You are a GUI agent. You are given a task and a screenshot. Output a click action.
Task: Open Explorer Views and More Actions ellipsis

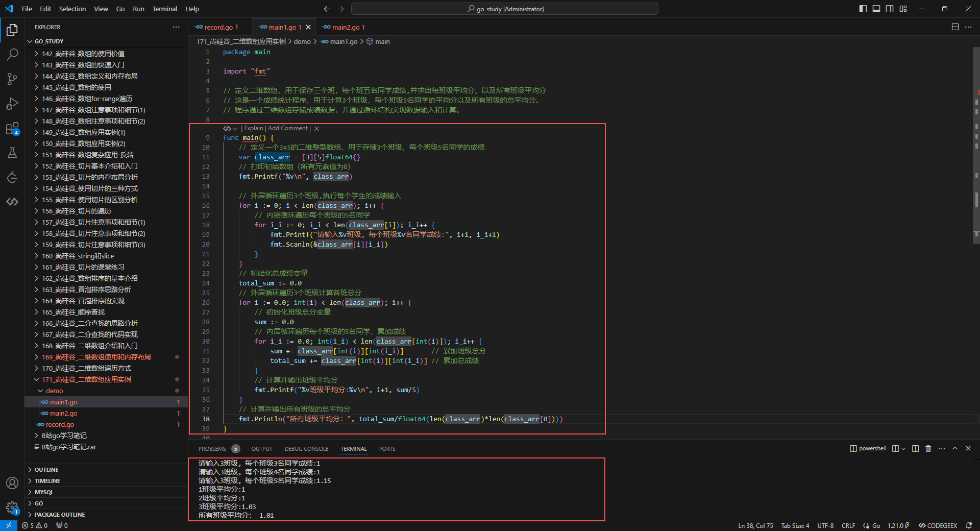click(x=176, y=27)
